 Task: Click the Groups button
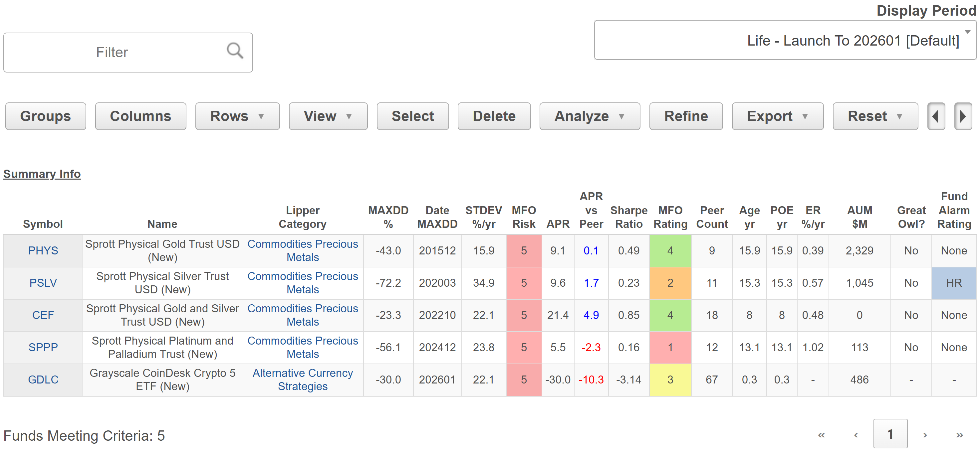(x=45, y=116)
